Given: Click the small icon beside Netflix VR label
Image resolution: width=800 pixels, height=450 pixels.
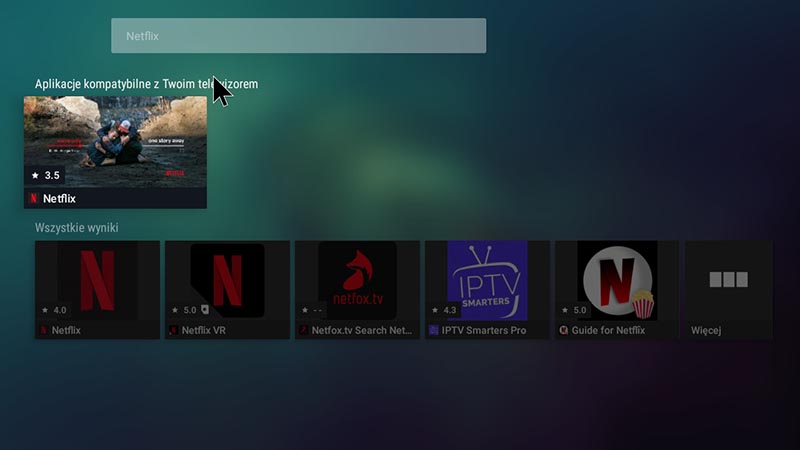Looking at the screenshot, I should pyautogui.click(x=173, y=331).
